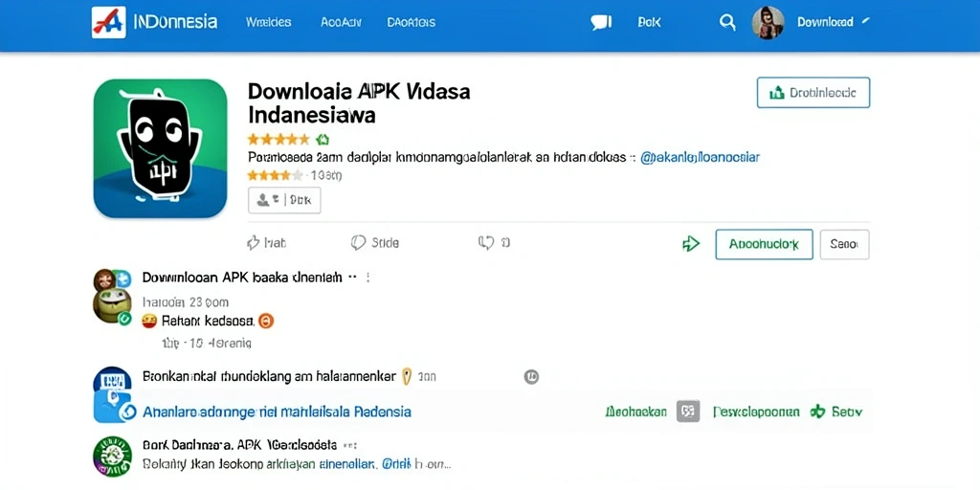Click the Meoheekan green link

click(636, 412)
